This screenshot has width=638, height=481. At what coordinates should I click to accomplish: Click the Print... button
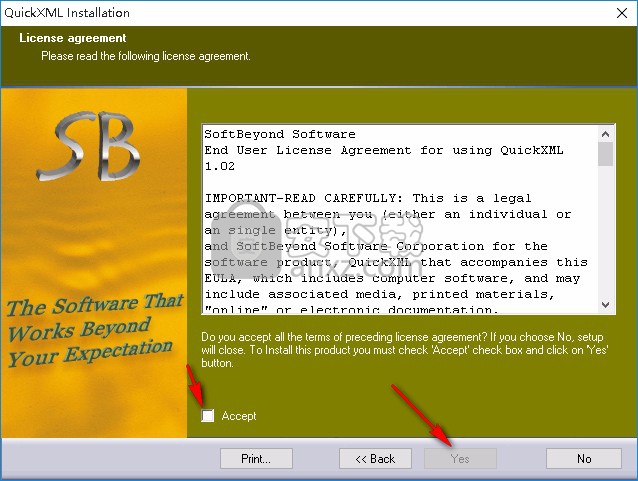(256, 459)
